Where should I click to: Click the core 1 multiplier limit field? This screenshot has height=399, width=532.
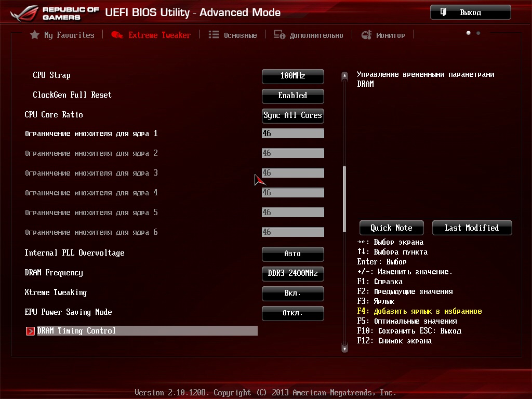tap(292, 134)
